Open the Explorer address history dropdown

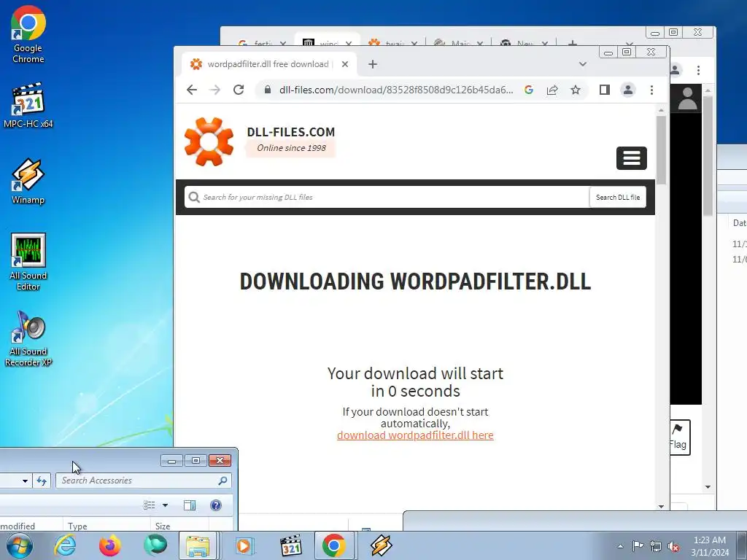pyautogui.click(x=25, y=481)
